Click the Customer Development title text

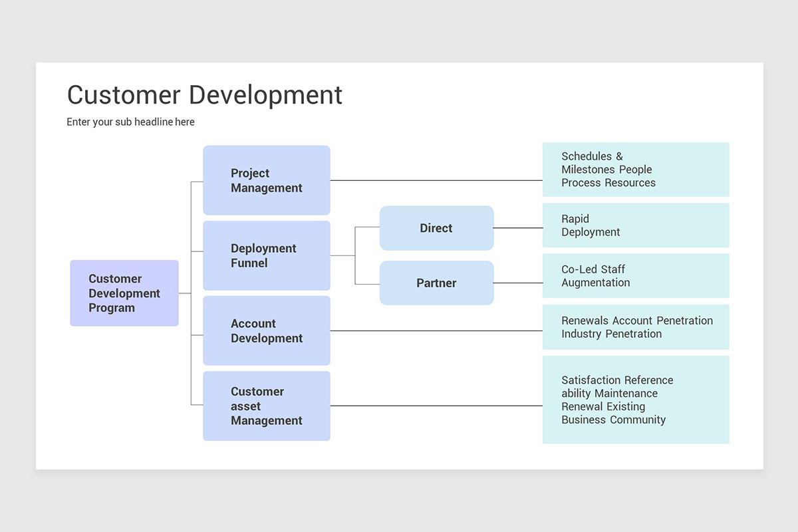coord(204,95)
